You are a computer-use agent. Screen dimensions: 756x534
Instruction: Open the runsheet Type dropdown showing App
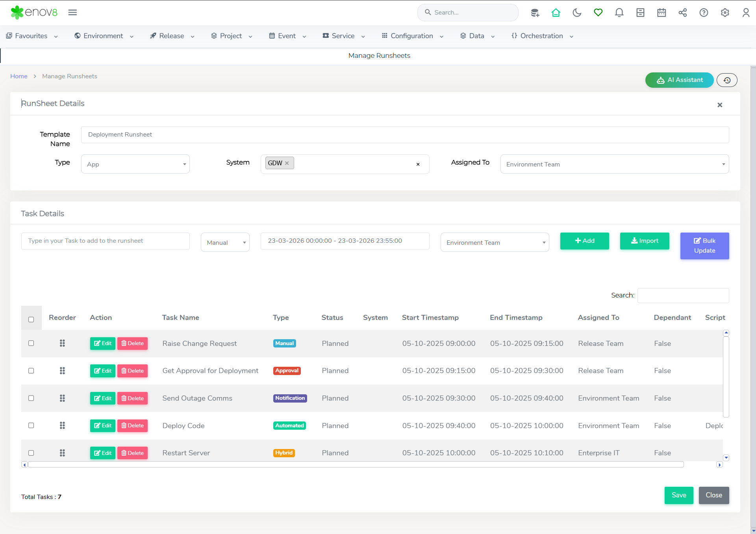135,164
